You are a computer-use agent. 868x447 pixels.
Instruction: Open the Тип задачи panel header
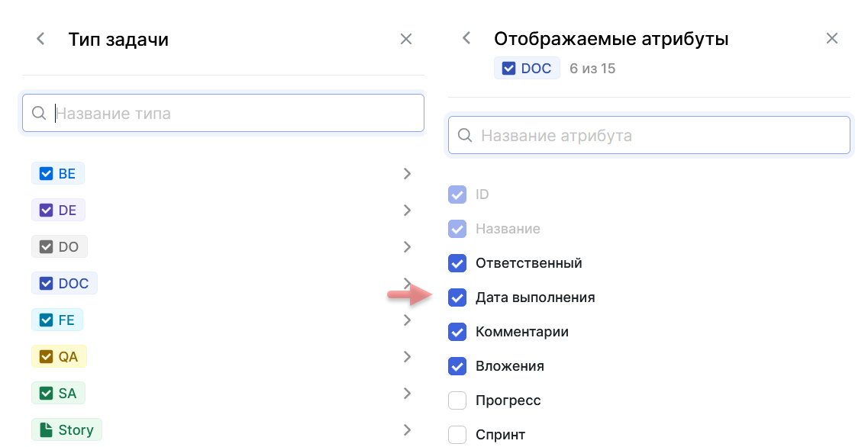click(118, 38)
